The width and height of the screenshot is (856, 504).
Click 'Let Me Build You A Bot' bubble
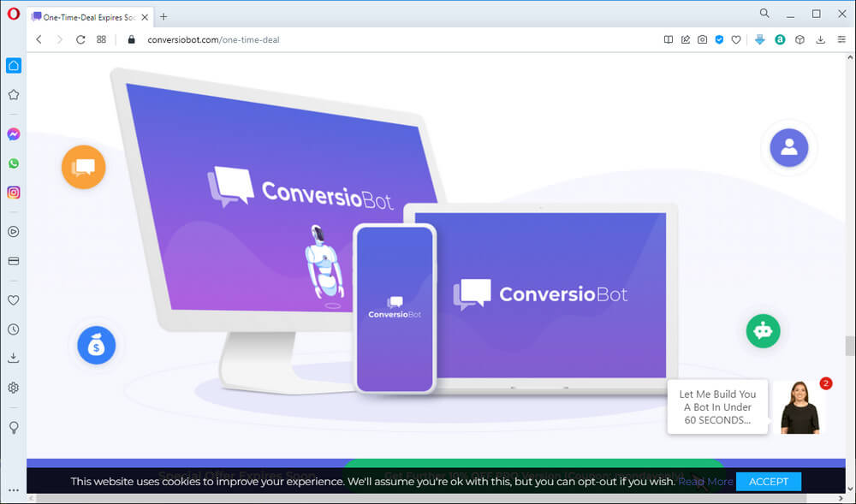(x=717, y=407)
